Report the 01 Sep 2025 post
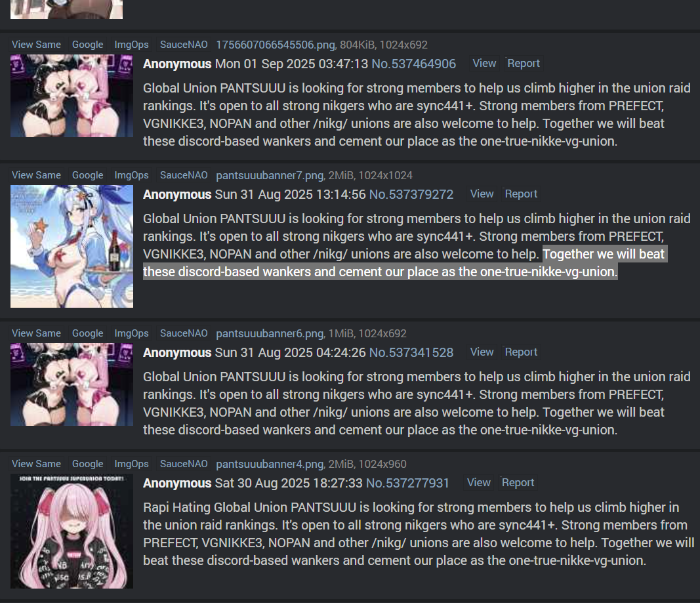Image resolution: width=700 pixels, height=603 pixels. 524,64
